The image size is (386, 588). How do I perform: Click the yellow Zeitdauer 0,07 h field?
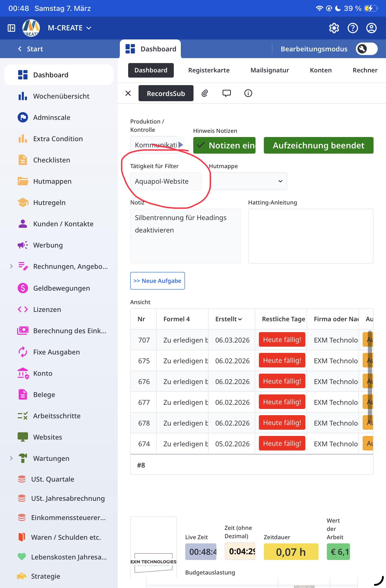(x=291, y=552)
